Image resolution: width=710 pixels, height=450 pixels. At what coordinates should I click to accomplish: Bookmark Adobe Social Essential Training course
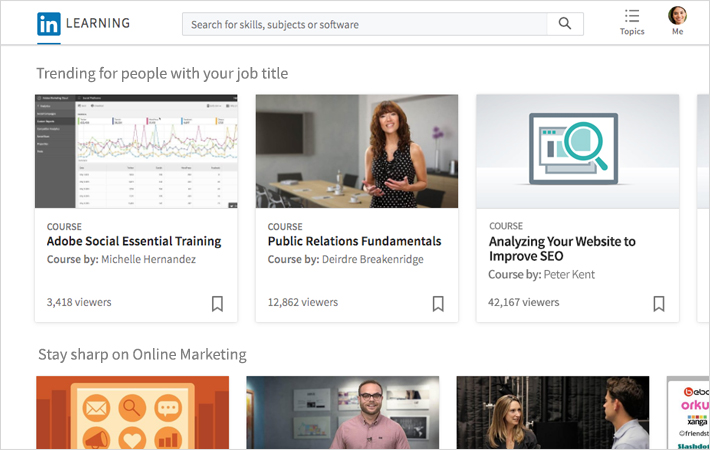(217, 303)
